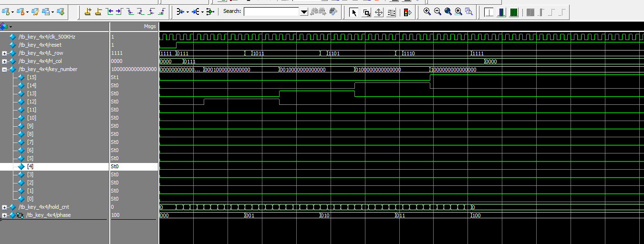Viewport: 644px width, 244px height.
Task: Click inside the Search text field
Action: tap(271, 12)
